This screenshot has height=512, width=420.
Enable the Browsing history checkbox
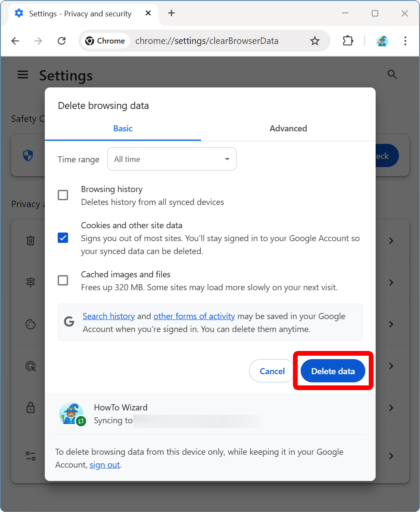63,195
